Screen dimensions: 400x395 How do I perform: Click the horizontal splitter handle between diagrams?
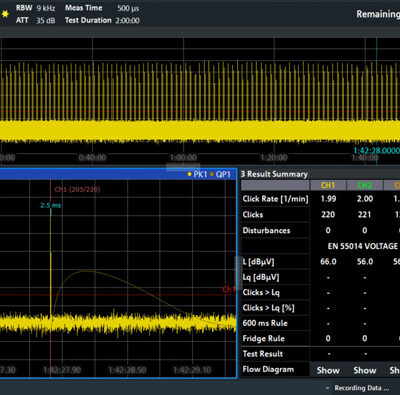(183, 166)
